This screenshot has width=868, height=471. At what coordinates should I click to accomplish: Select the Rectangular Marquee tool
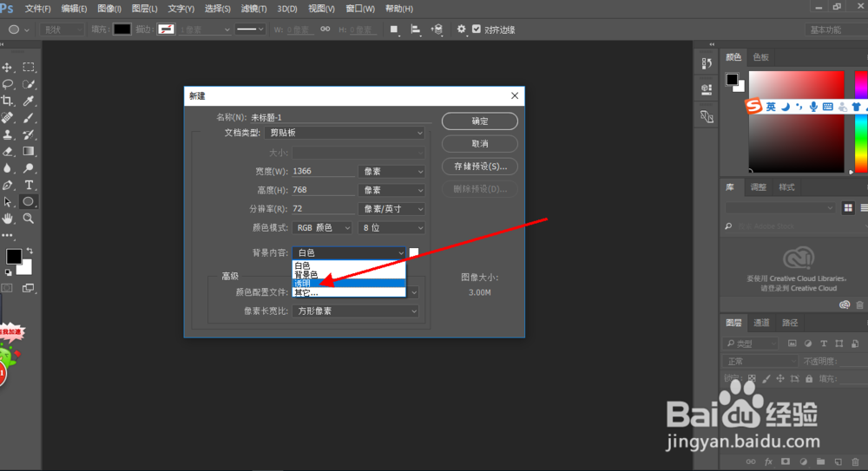click(29, 68)
